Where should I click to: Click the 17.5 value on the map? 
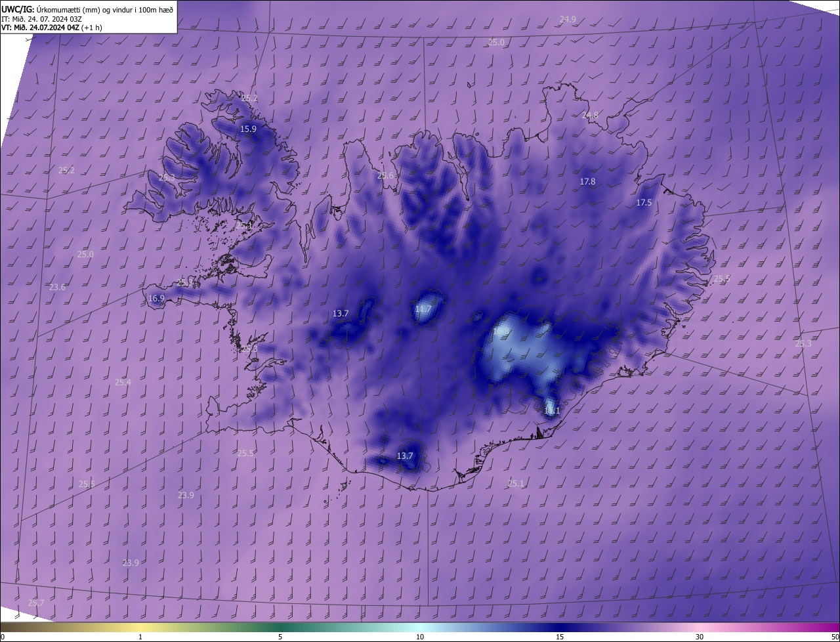644,203
